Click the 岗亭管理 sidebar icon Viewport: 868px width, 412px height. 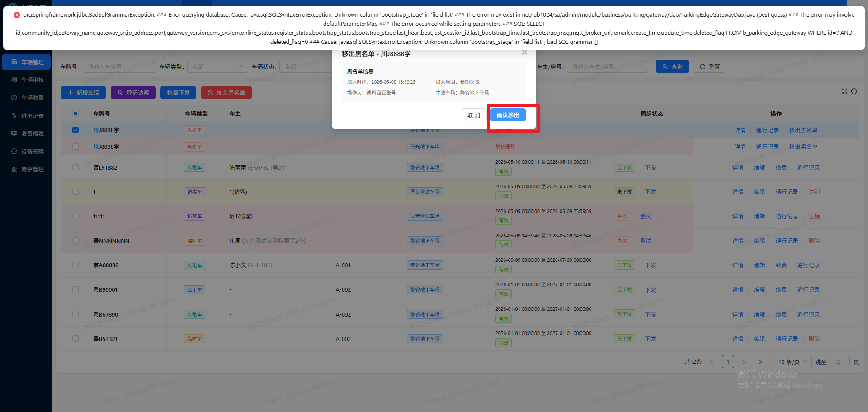pyautogui.click(x=14, y=169)
